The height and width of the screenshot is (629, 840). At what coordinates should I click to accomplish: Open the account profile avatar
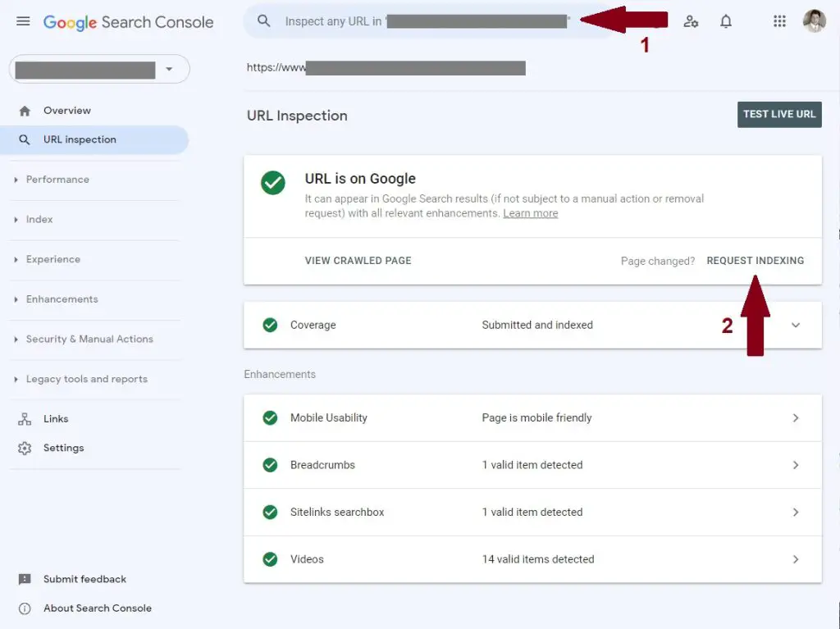pos(814,21)
